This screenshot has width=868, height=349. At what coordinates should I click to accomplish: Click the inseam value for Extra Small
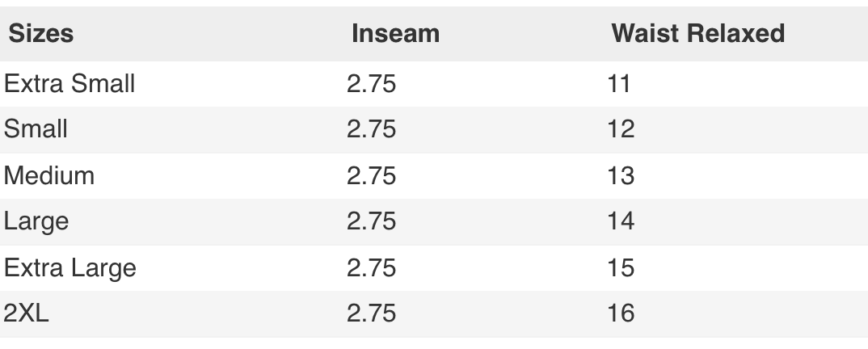coord(371,82)
